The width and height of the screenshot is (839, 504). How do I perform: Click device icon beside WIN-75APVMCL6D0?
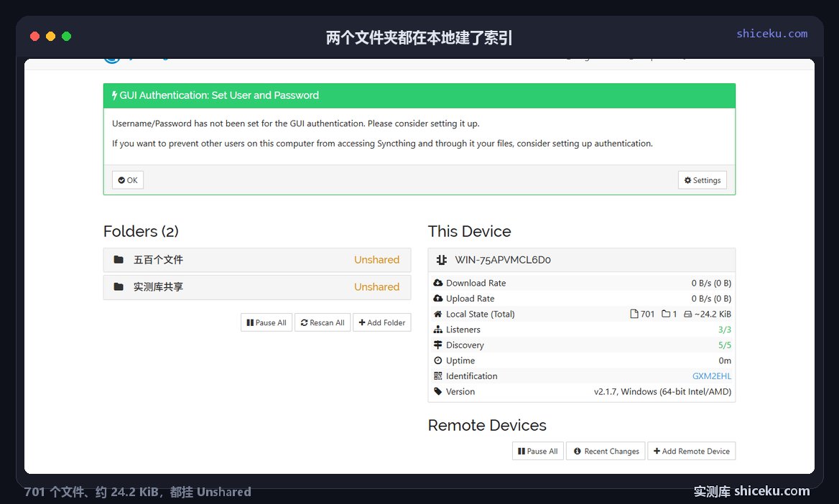[442, 260]
